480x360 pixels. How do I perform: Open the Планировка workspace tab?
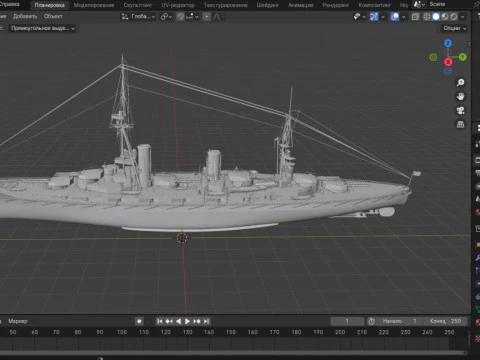pos(49,5)
